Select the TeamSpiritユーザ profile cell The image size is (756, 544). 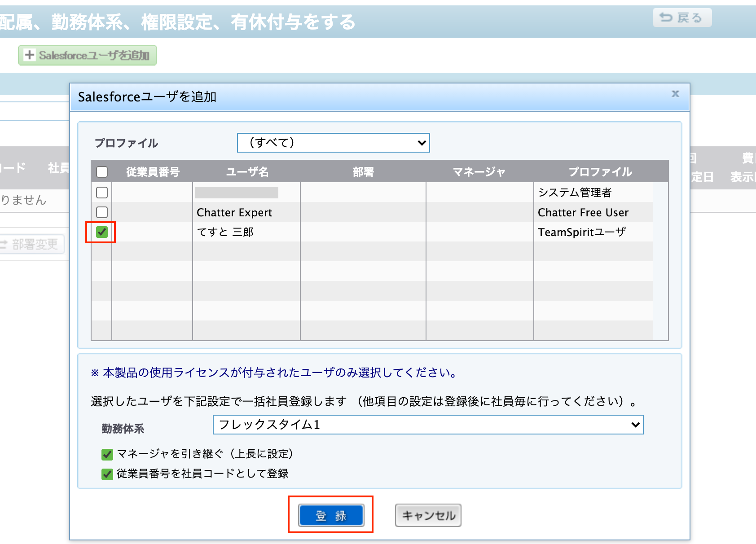[582, 232]
